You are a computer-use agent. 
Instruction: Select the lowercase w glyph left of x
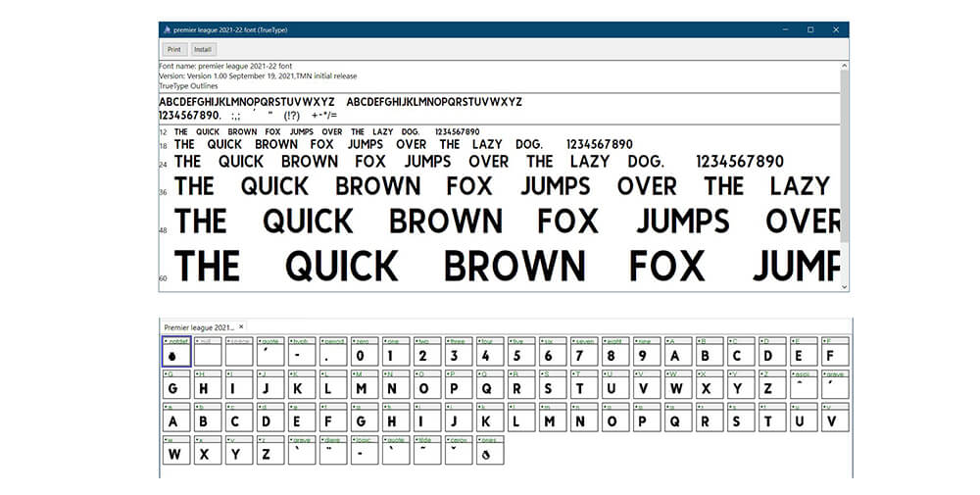pos(176,450)
